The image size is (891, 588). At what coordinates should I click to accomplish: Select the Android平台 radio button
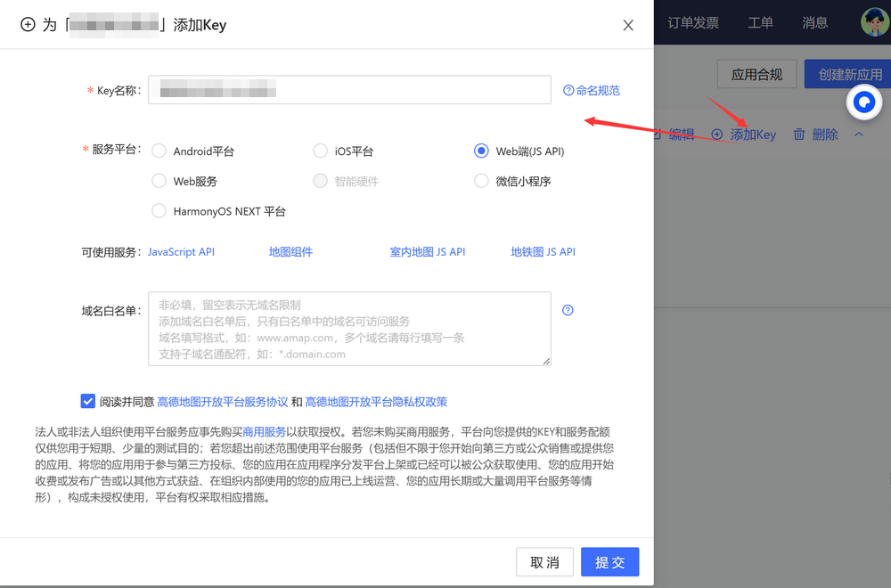tap(159, 151)
